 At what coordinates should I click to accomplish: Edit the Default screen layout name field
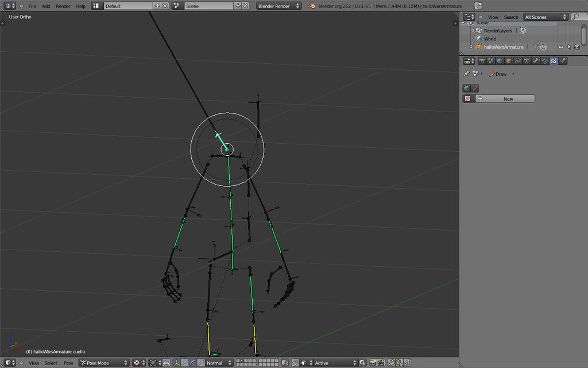coord(128,6)
